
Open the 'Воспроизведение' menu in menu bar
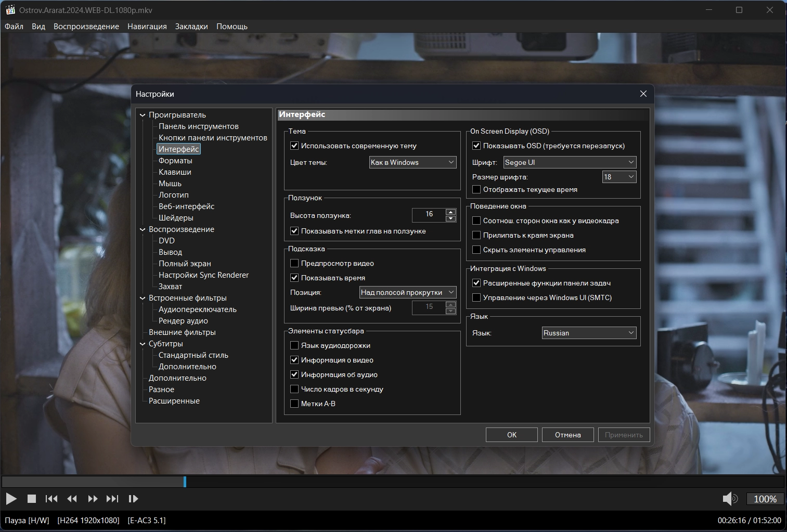(x=86, y=27)
